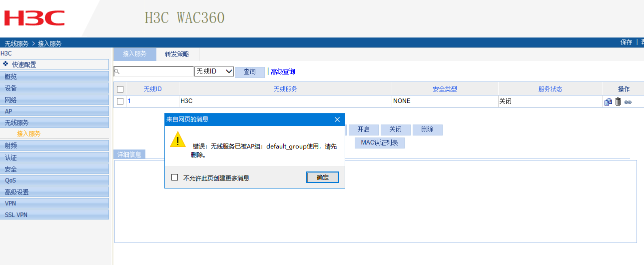Click the 关闭 button below the table
644x265 pixels.
pos(396,129)
